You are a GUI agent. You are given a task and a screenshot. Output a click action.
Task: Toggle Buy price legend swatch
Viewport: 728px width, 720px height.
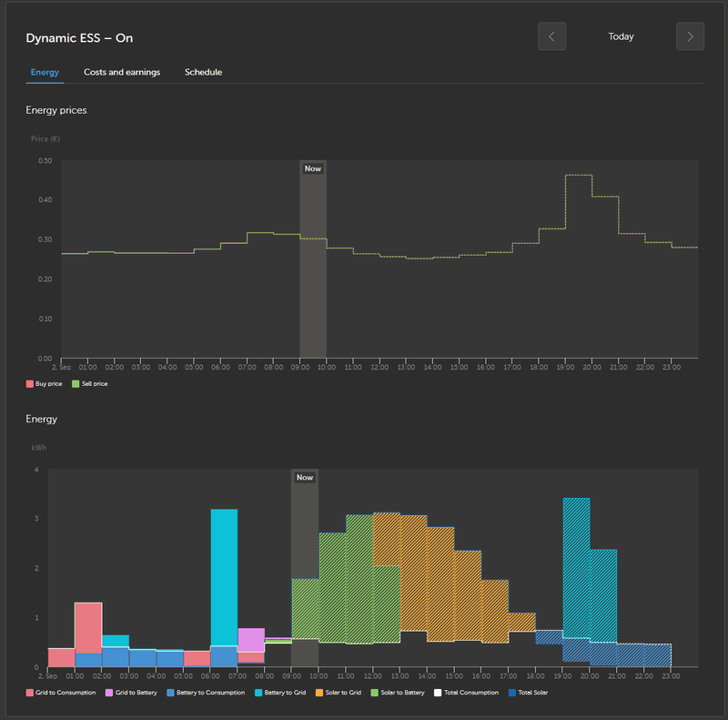(x=30, y=384)
